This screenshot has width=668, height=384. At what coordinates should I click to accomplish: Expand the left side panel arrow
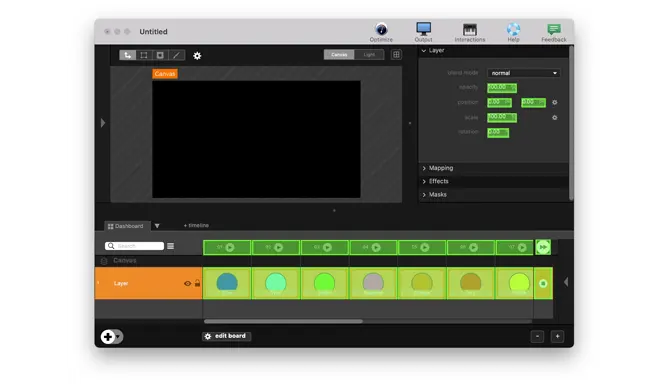103,123
